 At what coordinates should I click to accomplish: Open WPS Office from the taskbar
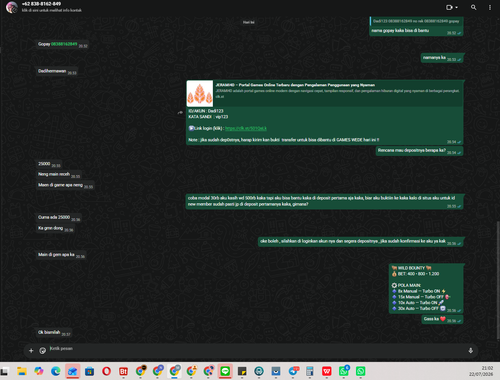327,371
